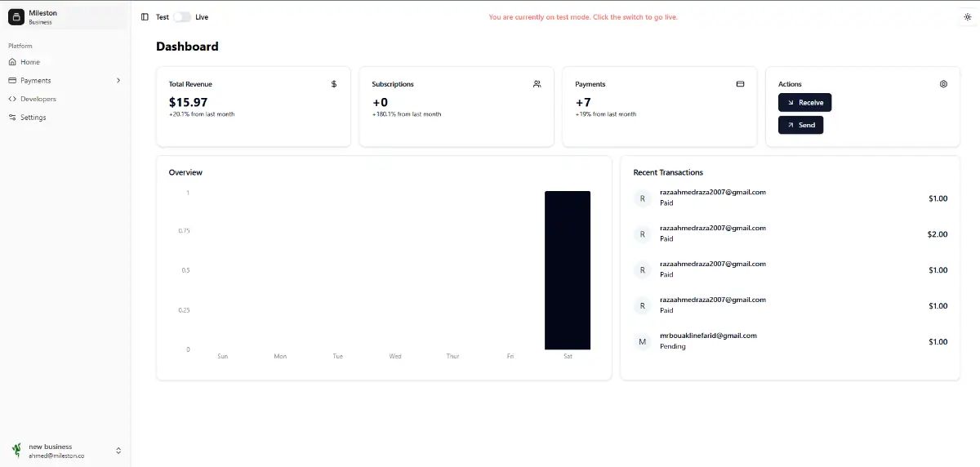This screenshot has height=467, width=980.
Task: Click the credit card icon in Payments card
Action: [x=740, y=84]
